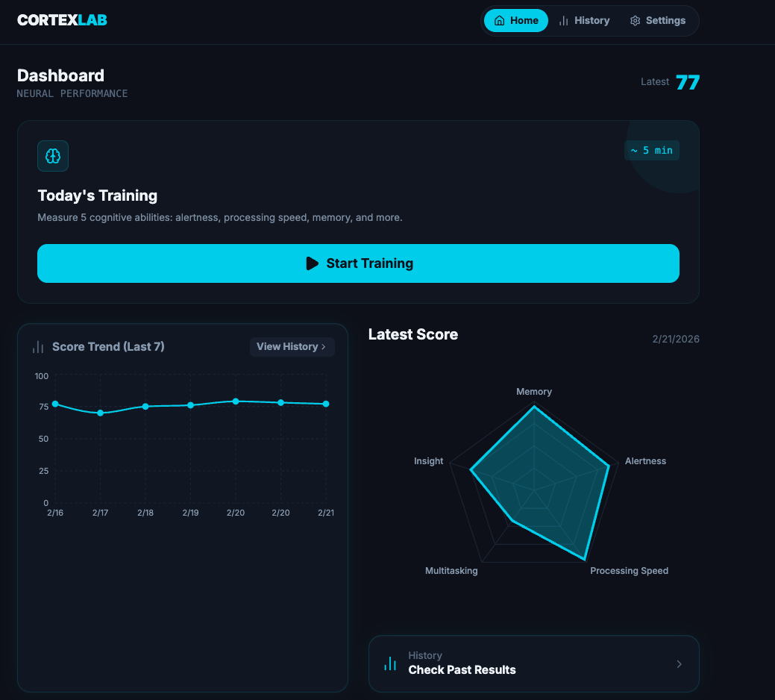The image size is (775, 700).
Task: Click the latest score value 77
Action: click(688, 82)
